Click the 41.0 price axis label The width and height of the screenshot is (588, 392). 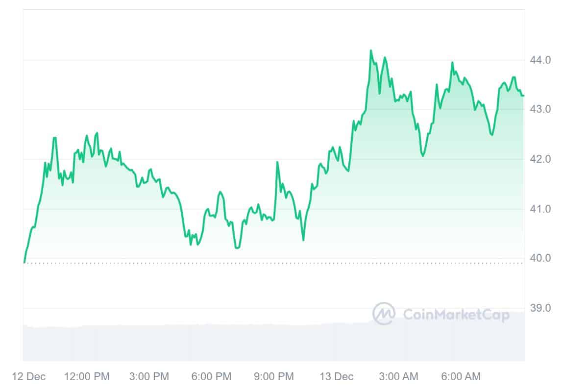click(x=541, y=209)
